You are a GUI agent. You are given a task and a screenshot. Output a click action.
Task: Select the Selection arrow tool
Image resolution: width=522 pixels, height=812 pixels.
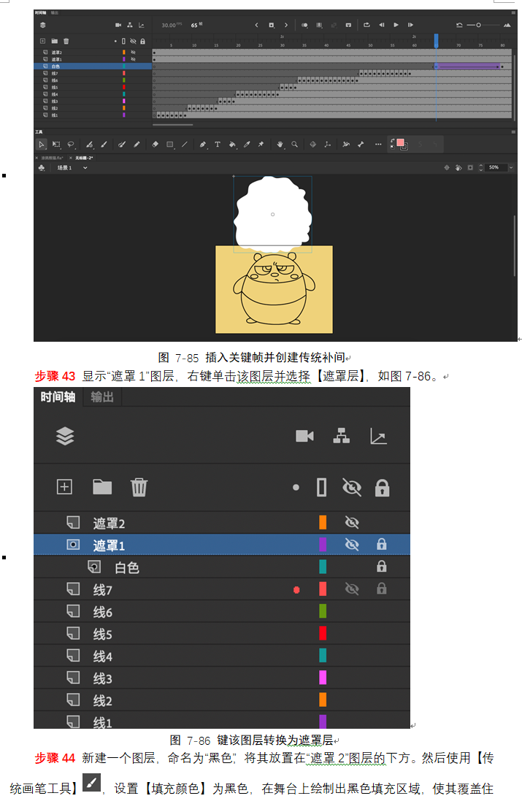(x=42, y=145)
